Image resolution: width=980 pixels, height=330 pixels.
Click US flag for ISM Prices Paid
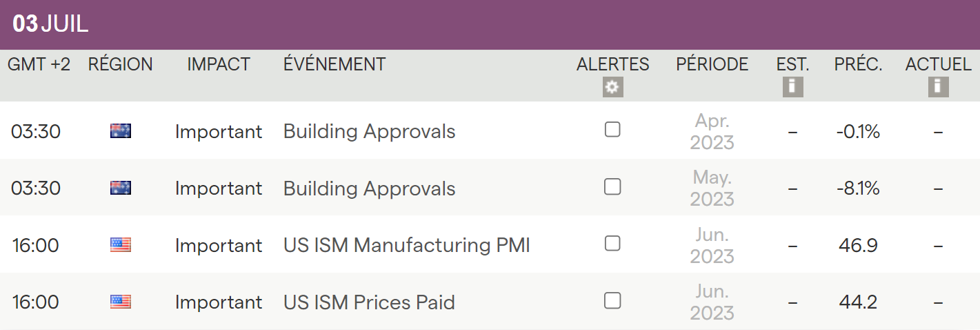121,302
